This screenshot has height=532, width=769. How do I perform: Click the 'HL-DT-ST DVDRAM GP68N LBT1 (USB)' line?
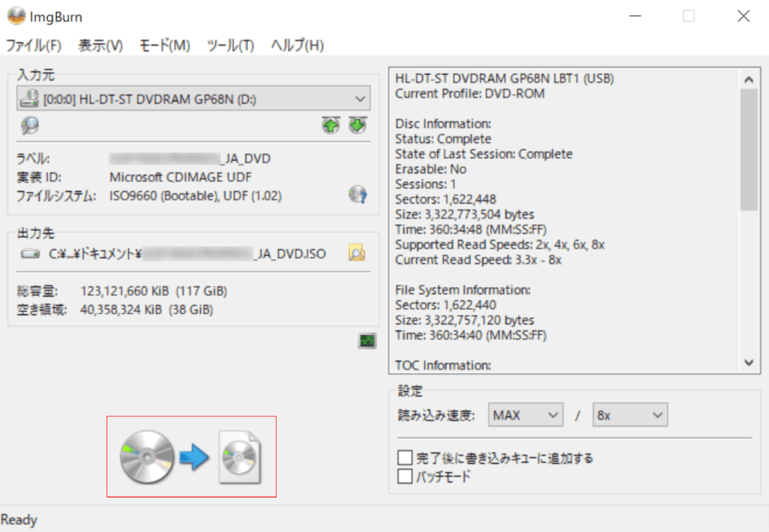coord(505,78)
